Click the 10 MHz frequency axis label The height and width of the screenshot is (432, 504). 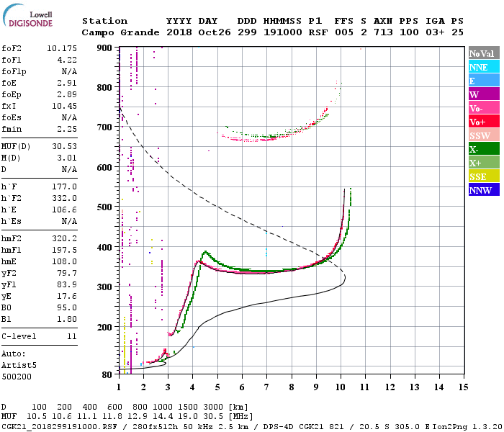pos(341,387)
